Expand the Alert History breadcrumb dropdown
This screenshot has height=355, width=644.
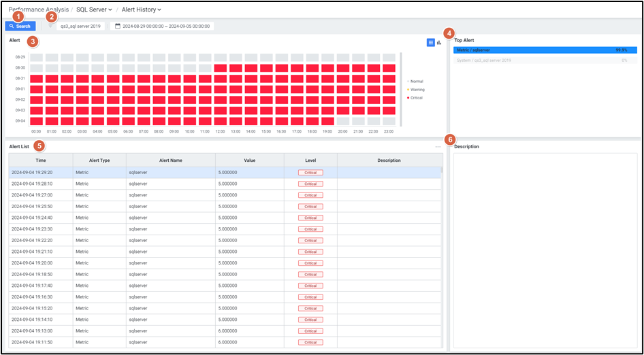(x=141, y=10)
